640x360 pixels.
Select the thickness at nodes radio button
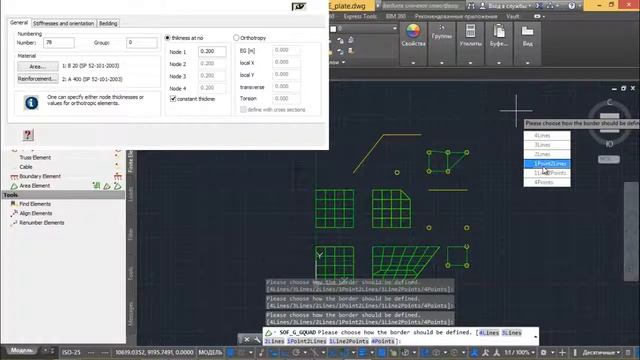[x=167, y=38]
